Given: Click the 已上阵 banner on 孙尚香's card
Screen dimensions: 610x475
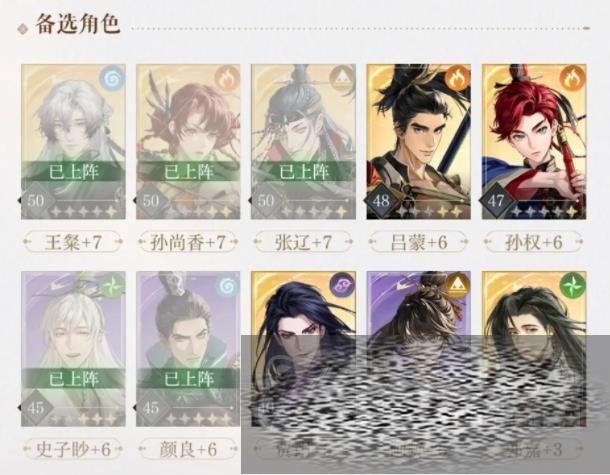Looking at the screenshot, I should point(188,171).
